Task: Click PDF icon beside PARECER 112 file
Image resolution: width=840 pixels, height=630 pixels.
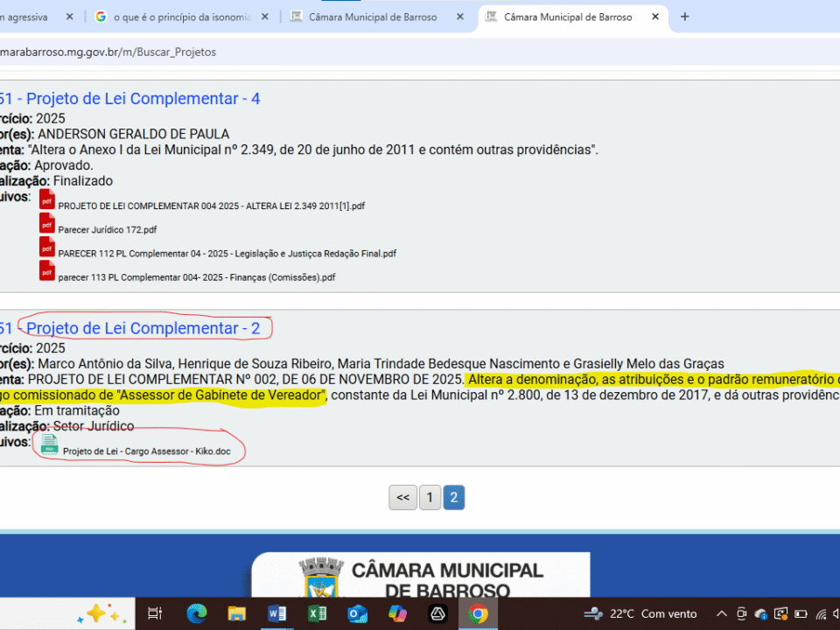Action: point(47,247)
